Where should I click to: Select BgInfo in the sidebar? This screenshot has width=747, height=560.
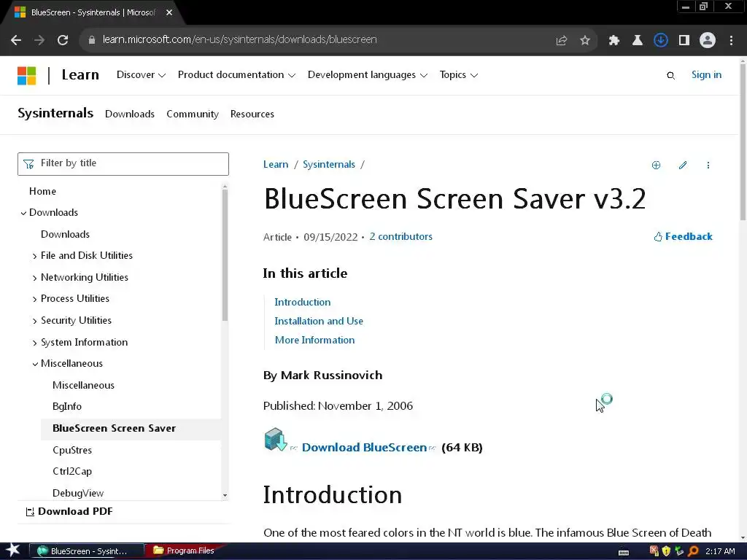coord(67,406)
